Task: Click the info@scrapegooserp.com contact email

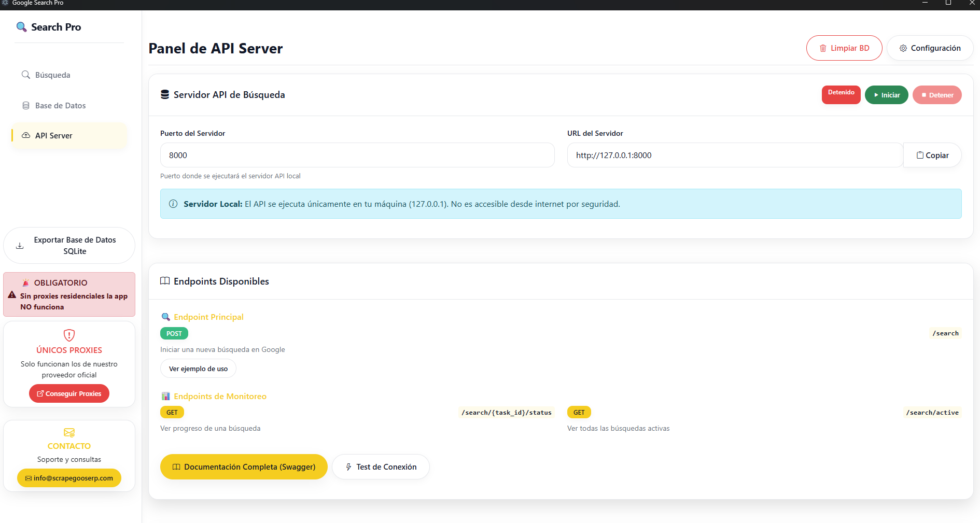Action: [x=69, y=478]
